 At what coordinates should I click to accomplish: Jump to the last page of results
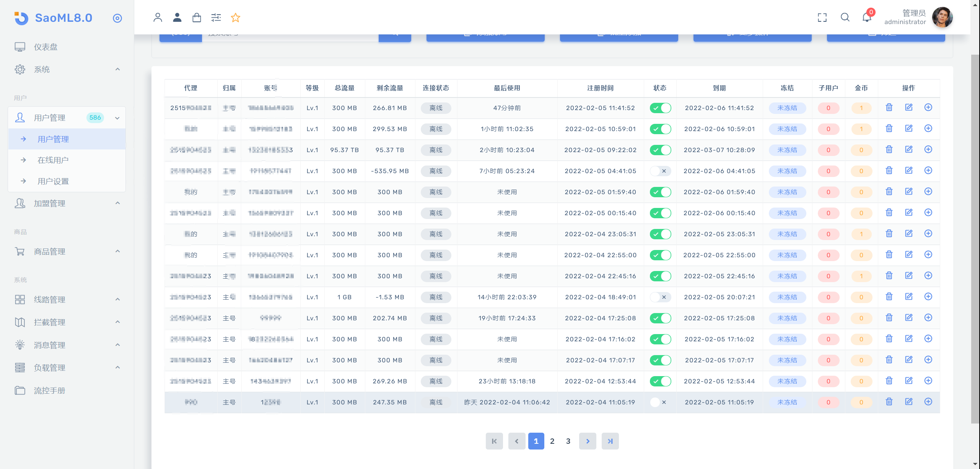coord(610,441)
